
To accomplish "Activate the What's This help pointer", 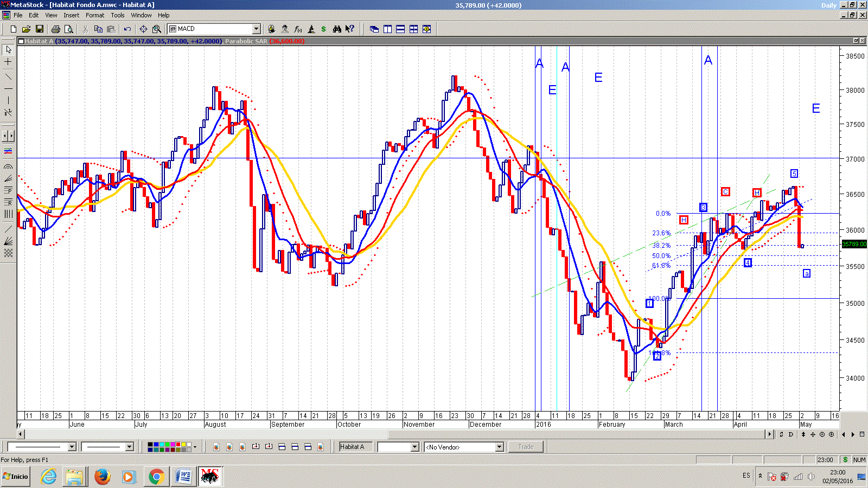I will (350, 29).
